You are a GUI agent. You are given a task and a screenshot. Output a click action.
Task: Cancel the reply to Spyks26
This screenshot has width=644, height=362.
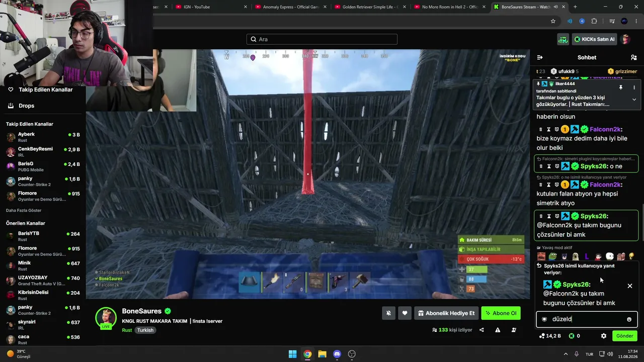pos(630,286)
